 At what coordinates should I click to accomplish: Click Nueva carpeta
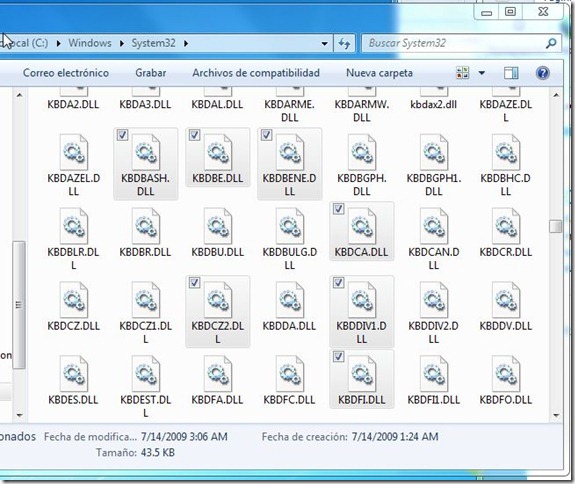(380, 73)
